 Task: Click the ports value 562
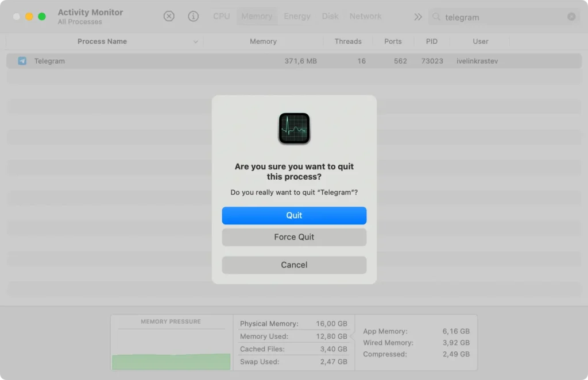tap(400, 61)
